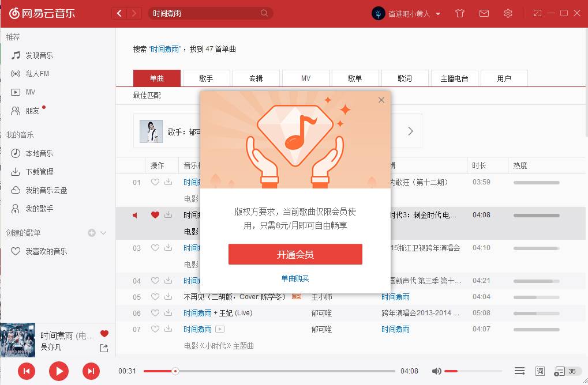This screenshot has width=588, height=385.
Task: Open album 时间煮雨 in row 05
Action: [395, 297]
